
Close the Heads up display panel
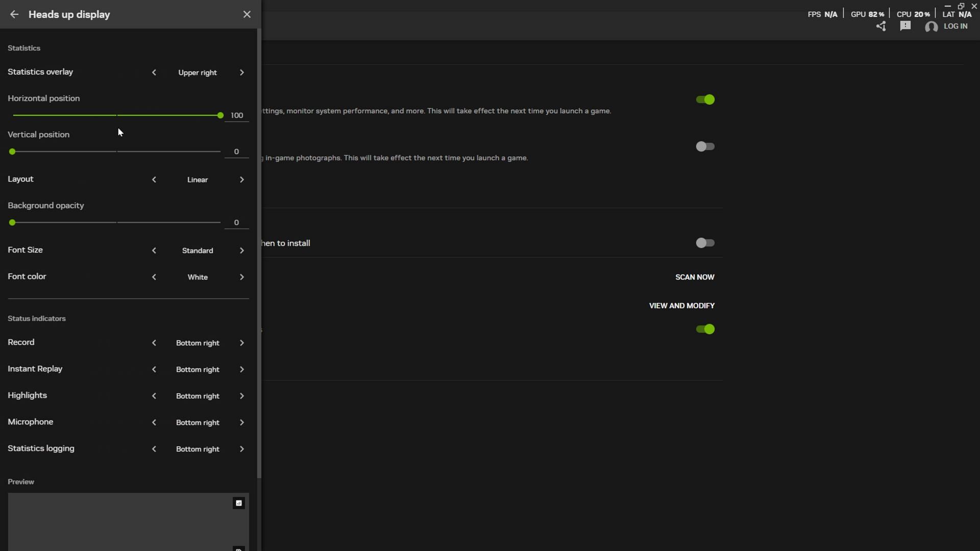coord(247,14)
